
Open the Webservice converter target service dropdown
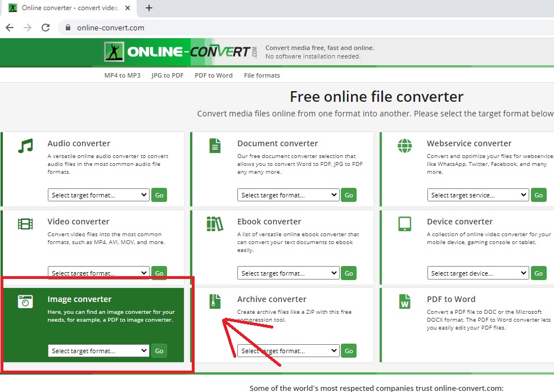point(478,195)
